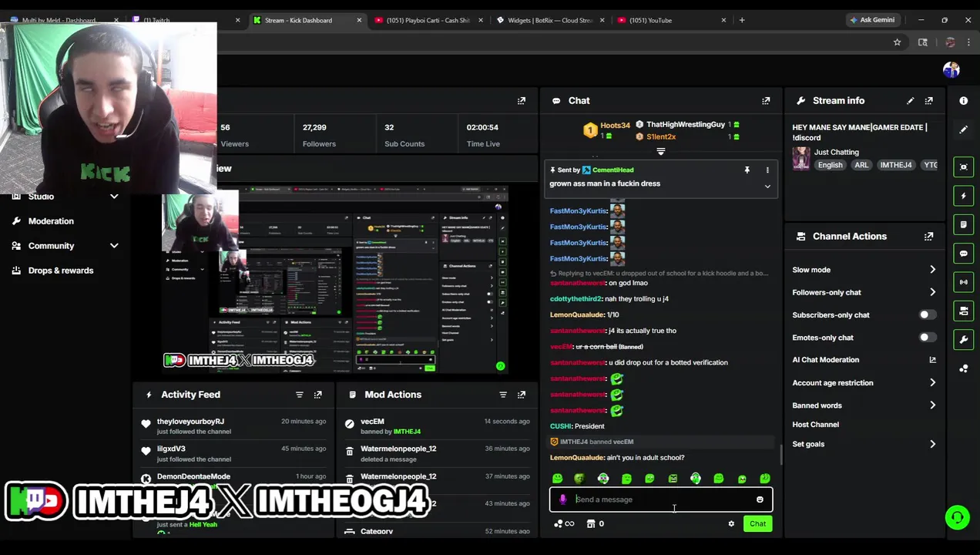Pop out the Activity Feed panel
980x555 pixels.
coord(317,395)
